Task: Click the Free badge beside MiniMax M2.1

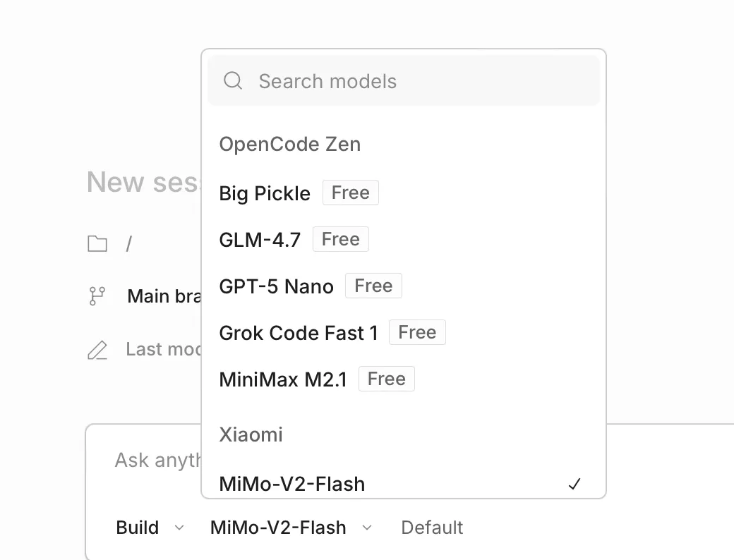Action: (x=387, y=379)
